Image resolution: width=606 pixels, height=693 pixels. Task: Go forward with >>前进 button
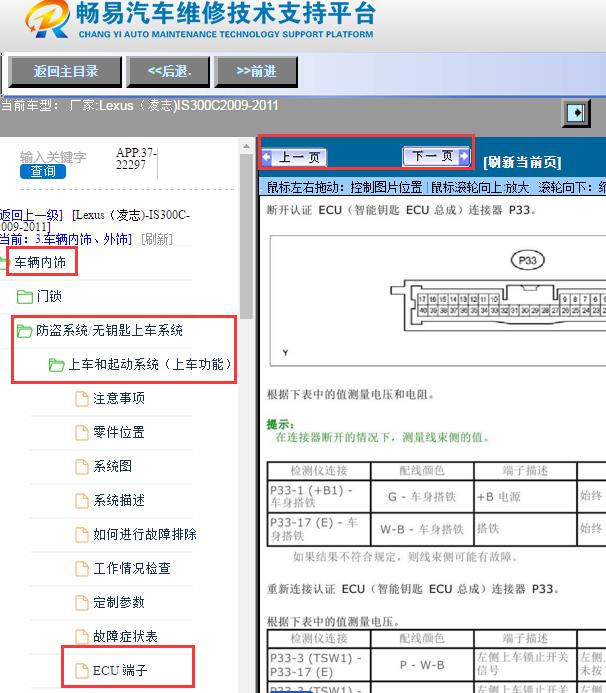[256, 72]
